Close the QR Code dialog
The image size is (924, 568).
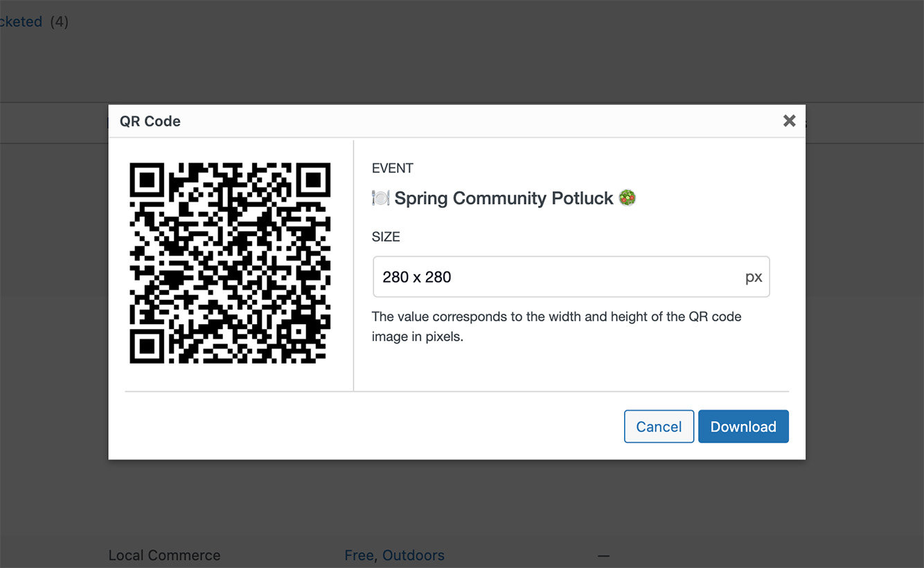click(x=789, y=121)
